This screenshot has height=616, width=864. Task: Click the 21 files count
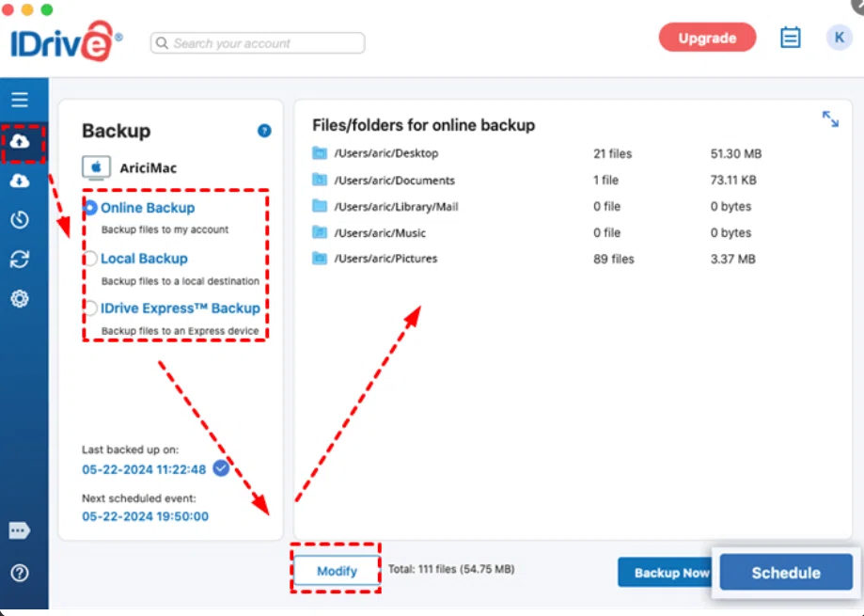point(612,153)
